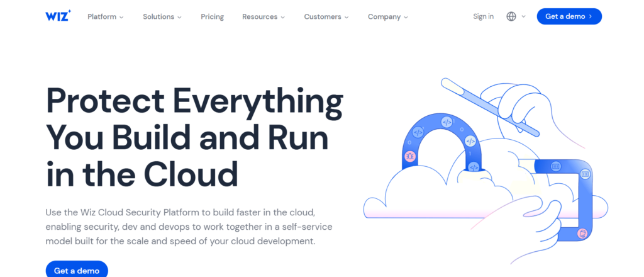Expand the Solutions menu
This screenshot has height=277, width=644.
point(162,17)
